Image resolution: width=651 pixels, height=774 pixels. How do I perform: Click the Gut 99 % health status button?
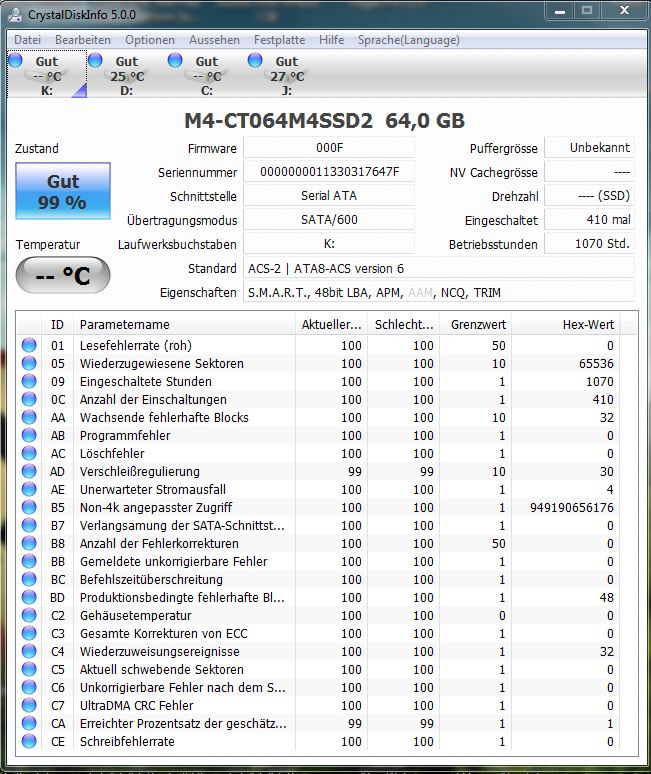[x=63, y=191]
